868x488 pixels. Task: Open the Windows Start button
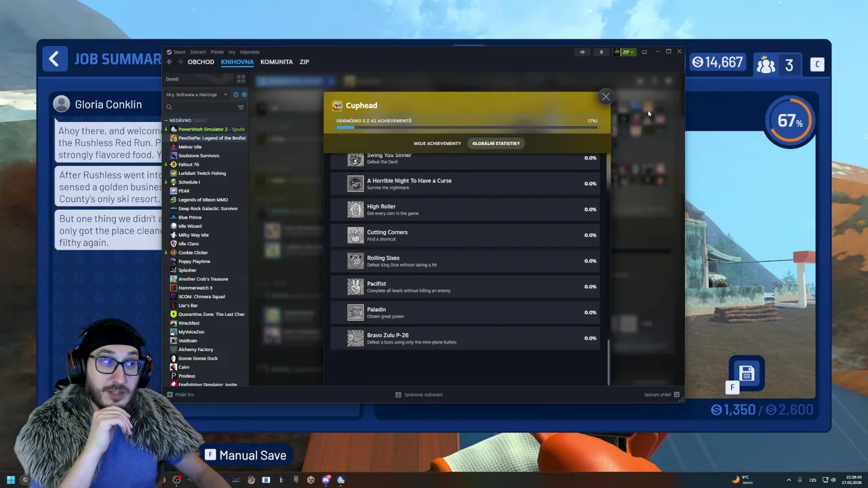point(11,480)
